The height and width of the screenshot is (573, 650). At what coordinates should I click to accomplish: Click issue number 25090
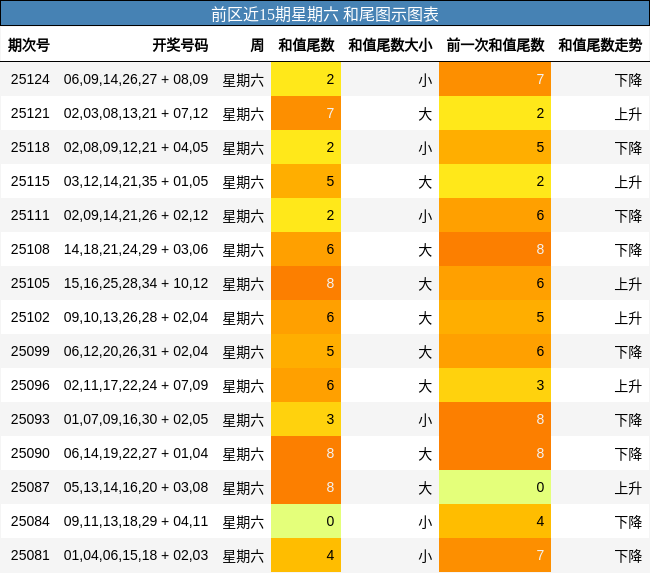click(x=30, y=453)
